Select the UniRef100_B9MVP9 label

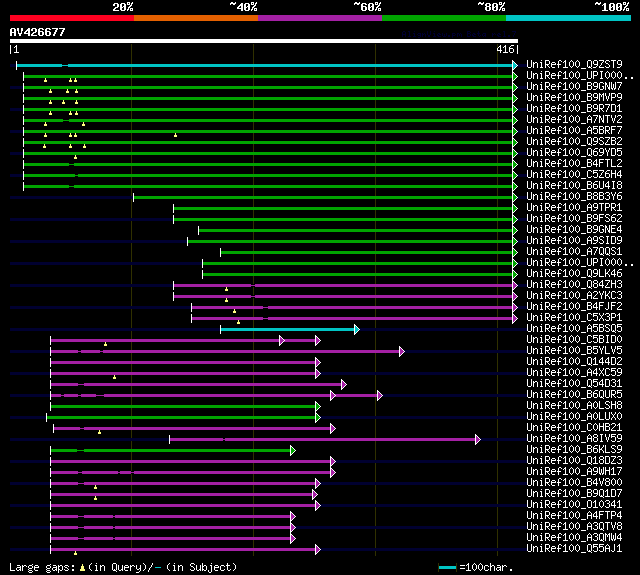(574, 98)
